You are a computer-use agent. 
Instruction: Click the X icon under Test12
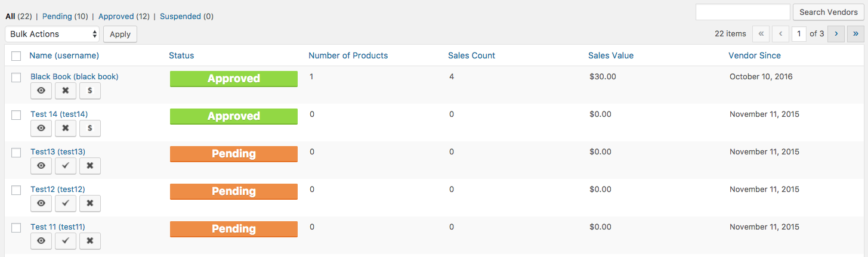[x=90, y=203]
